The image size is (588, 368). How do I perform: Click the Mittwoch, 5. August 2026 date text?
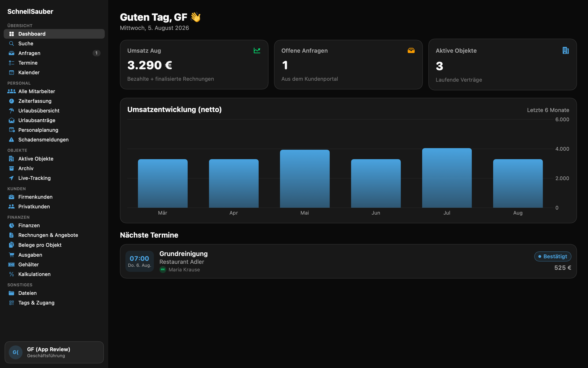pyautogui.click(x=154, y=28)
